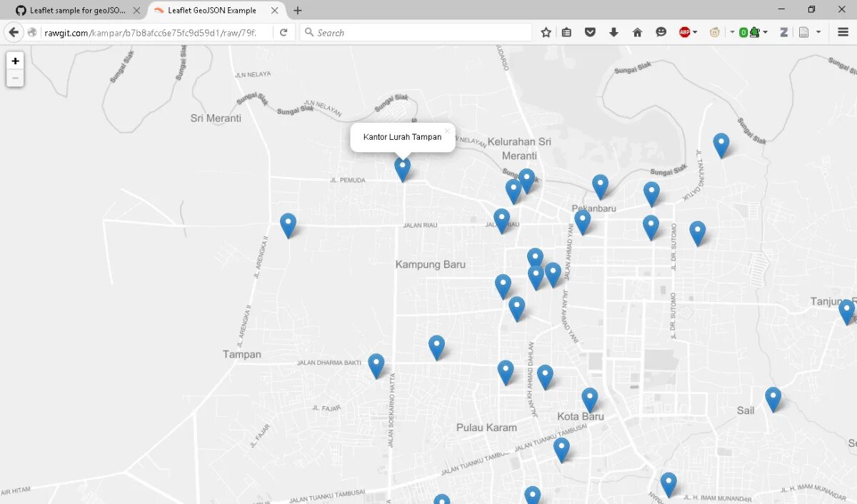Click the Kantor Lurah Tampan popup text
This screenshot has height=504, width=857.
coord(402,137)
